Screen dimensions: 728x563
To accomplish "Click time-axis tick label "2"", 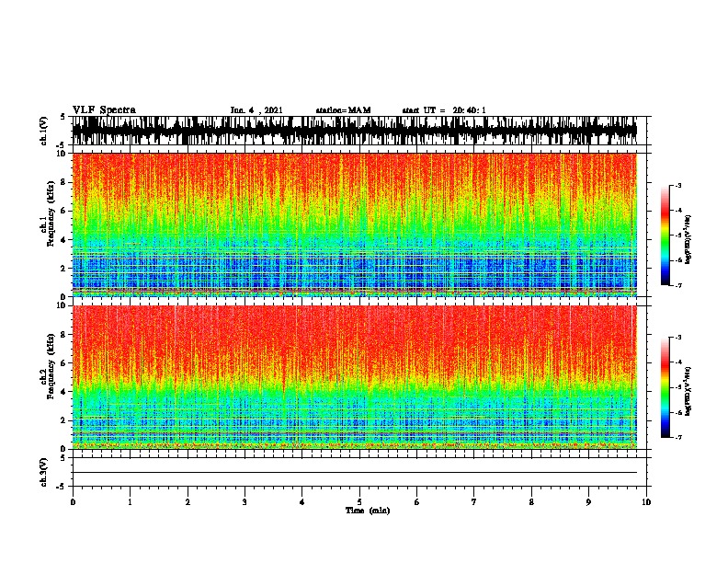I will point(188,502).
